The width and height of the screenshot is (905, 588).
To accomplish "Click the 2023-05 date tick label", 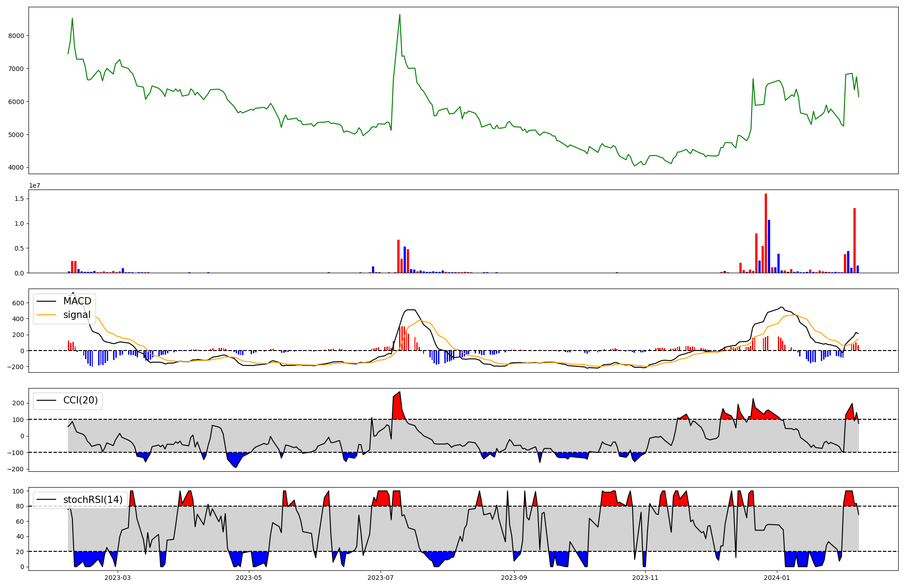I will click(249, 578).
